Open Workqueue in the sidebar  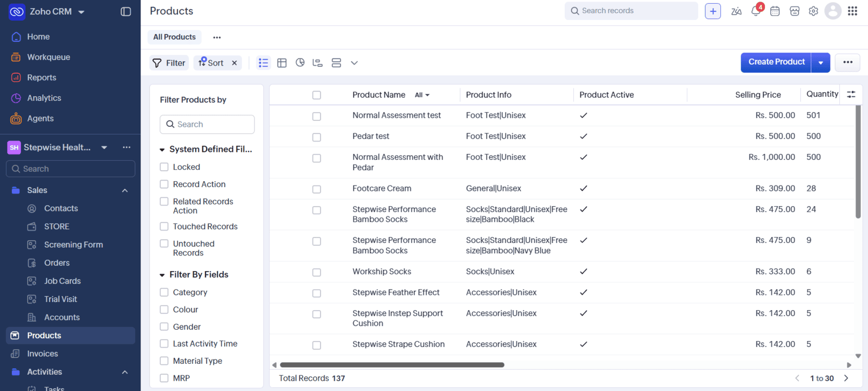click(x=48, y=57)
